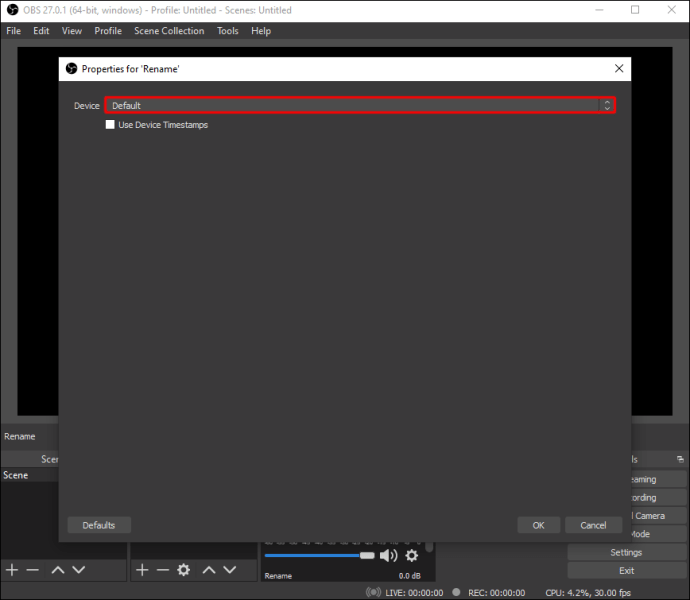
Task: Add a new source with plus icon
Action: [x=142, y=570]
